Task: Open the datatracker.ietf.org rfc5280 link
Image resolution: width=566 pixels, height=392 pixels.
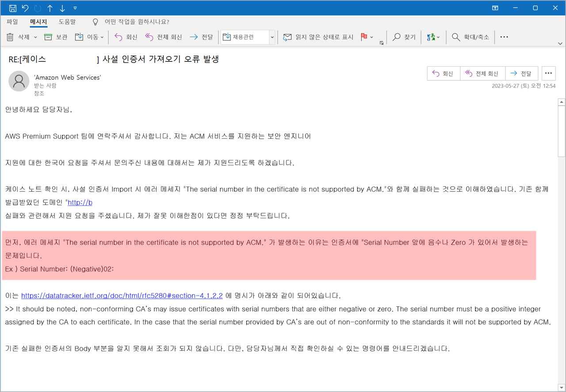Action: (x=122, y=296)
